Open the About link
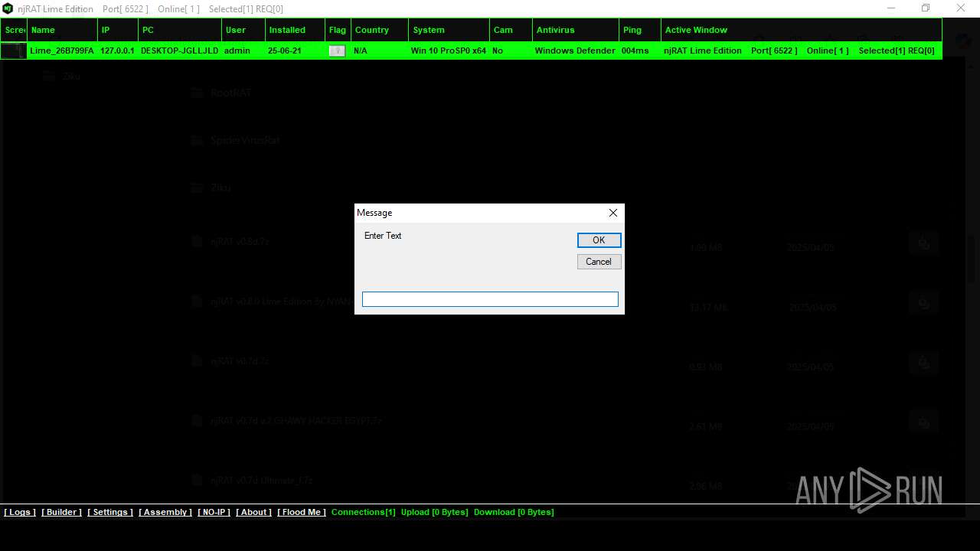Screen dimensions: 980x551 point(254,512)
